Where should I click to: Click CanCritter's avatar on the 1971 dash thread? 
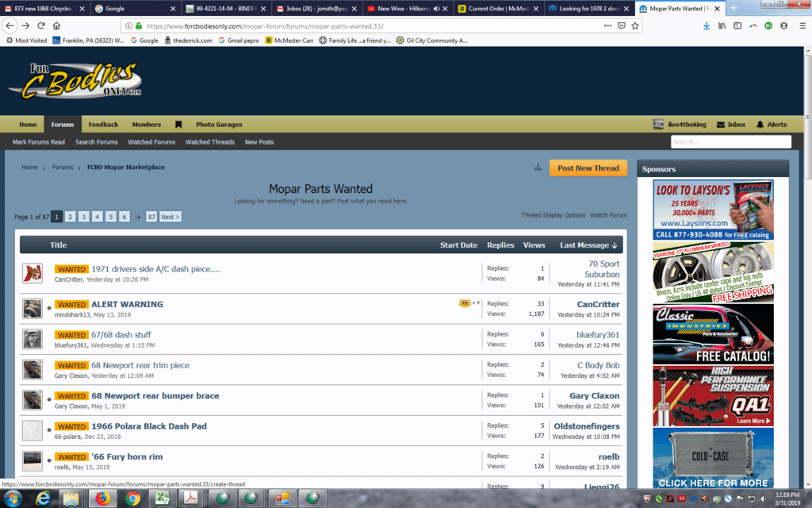(x=33, y=274)
